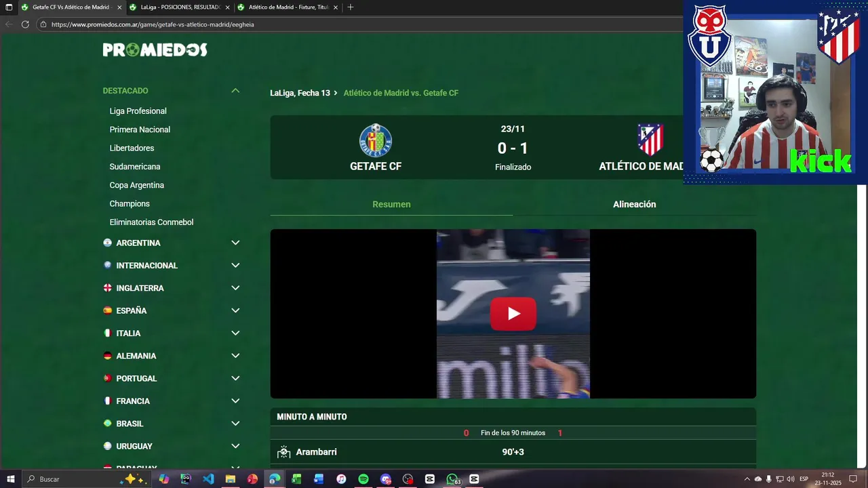Click the Alemania flag icon in sidebar
This screenshot has width=868, height=488.
tap(107, 356)
